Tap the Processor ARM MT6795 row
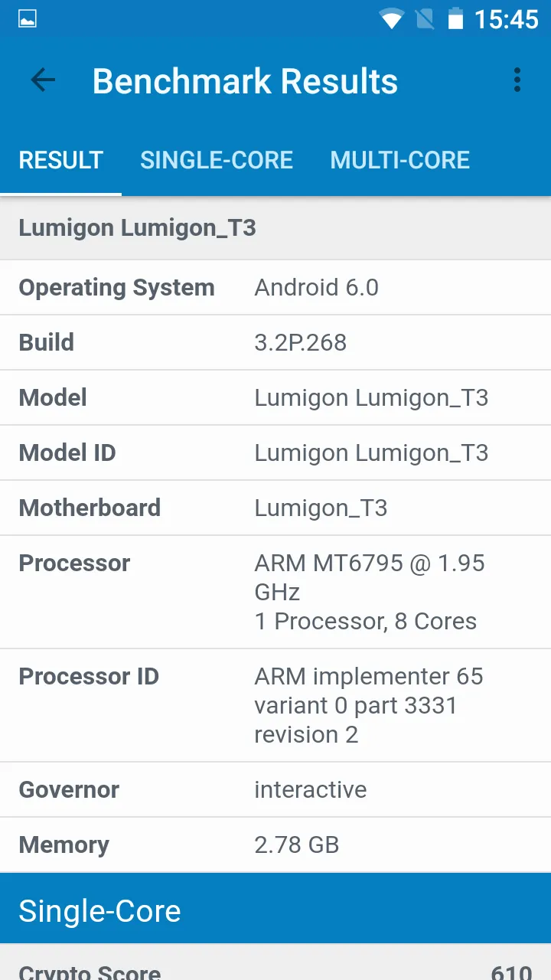The width and height of the screenshot is (551, 980). [x=275, y=592]
